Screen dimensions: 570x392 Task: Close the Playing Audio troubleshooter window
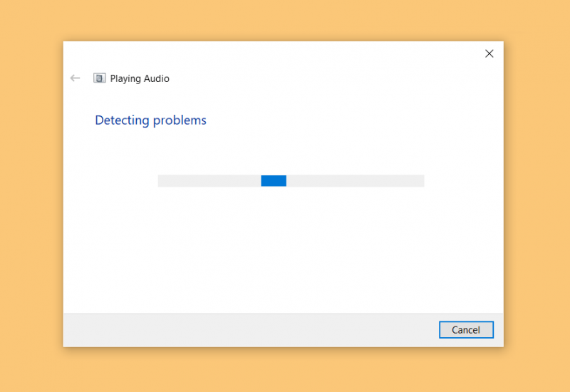point(489,54)
